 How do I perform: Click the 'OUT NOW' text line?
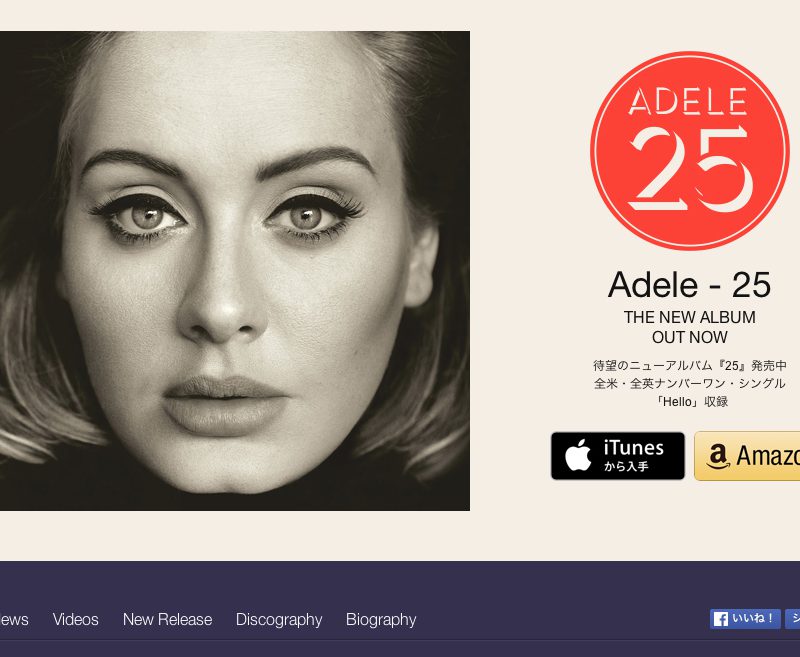[x=690, y=337]
